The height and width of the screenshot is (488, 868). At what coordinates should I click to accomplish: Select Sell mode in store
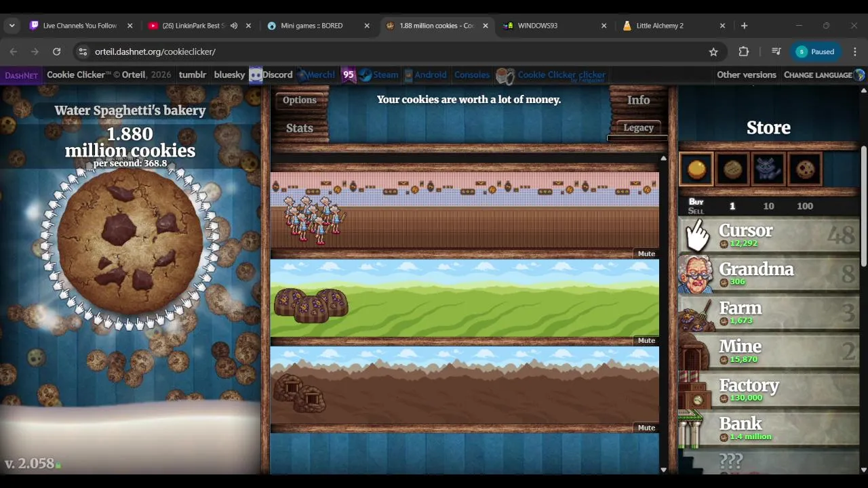point(696,211)
